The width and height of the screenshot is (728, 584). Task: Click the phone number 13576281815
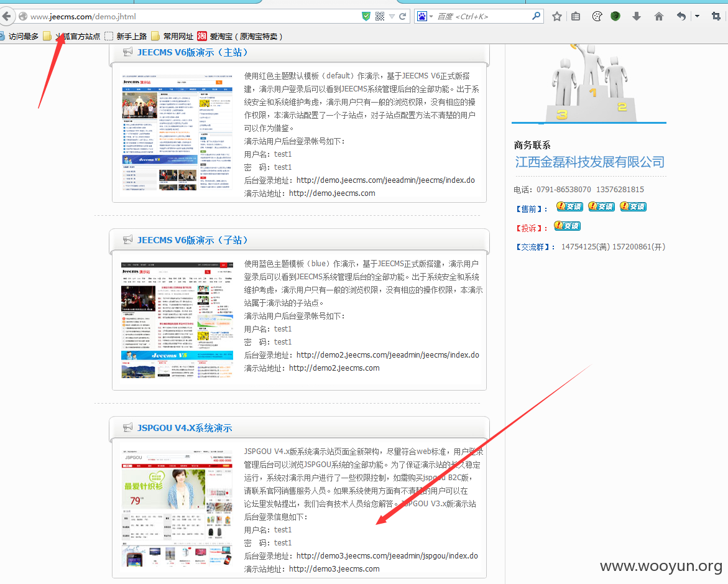620,190
